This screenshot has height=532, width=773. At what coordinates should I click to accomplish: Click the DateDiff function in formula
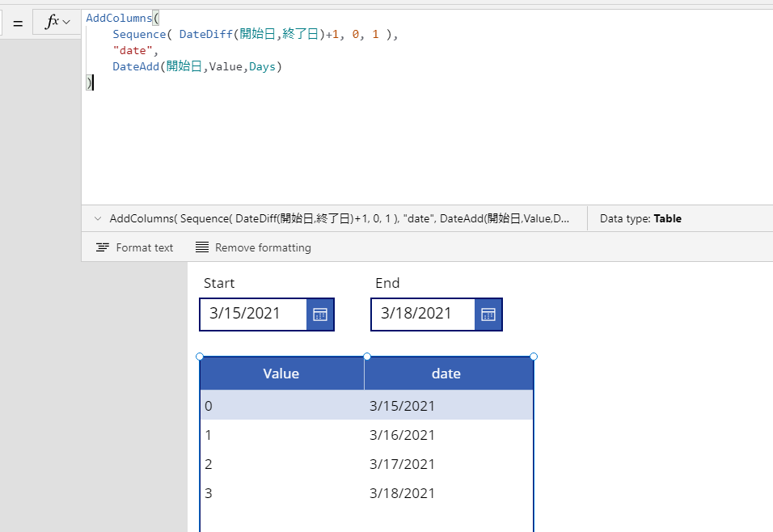click(205, 34)
